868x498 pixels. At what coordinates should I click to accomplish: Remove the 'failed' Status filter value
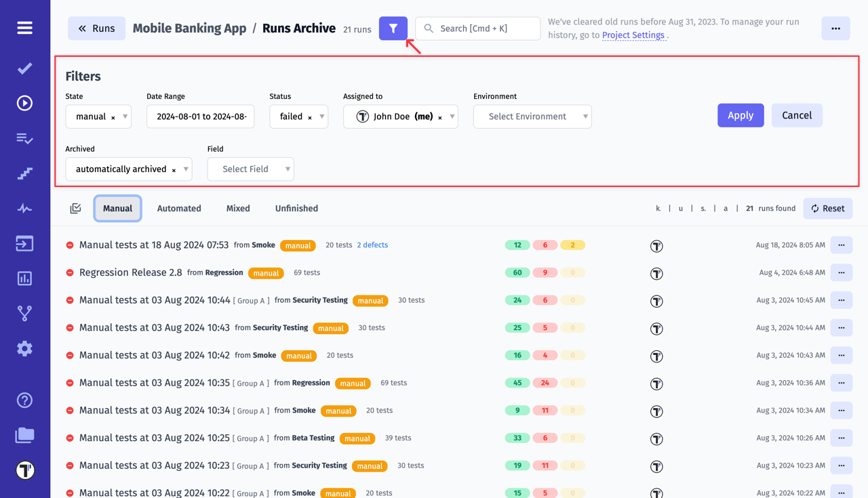click(310, 118)
